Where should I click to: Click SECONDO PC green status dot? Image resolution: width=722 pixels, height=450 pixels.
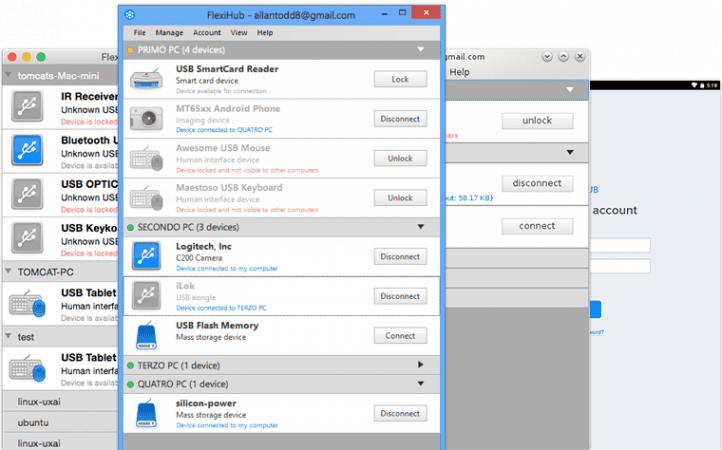[x=130, y=227]
